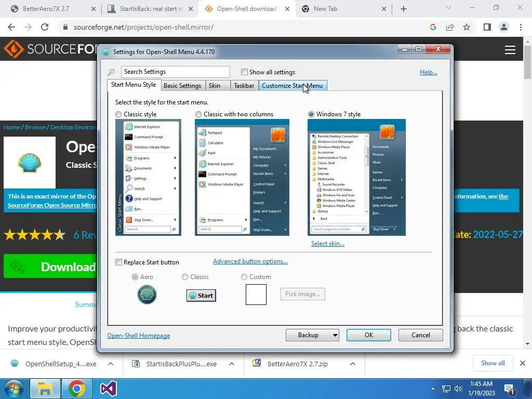
Task: Open Advanced button options link
Action: pyautogui.click(x=250, y=261)
